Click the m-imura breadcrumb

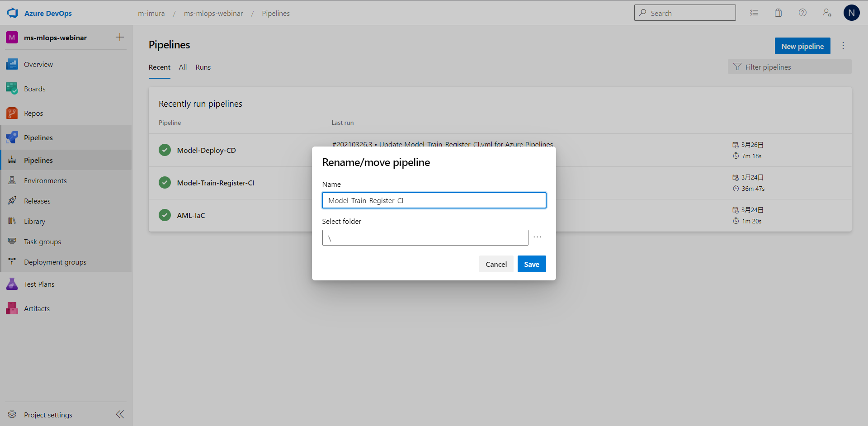click(151, 14)
